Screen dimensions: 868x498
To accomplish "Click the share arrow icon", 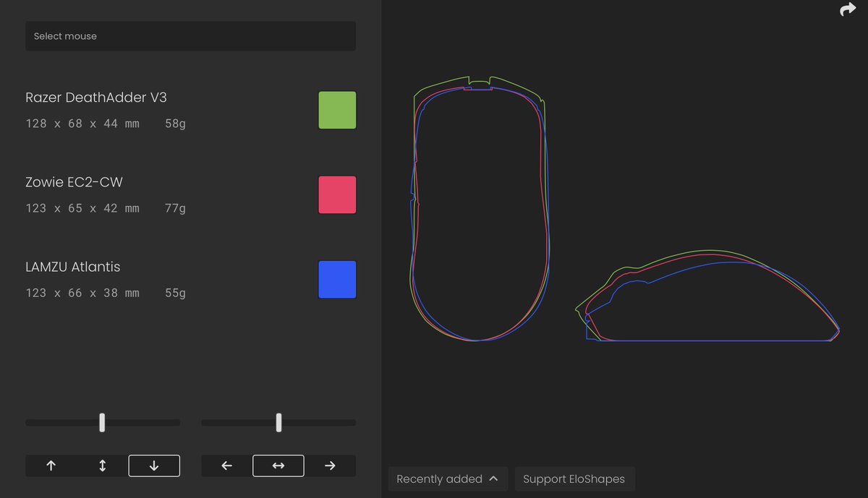I will (848, 10).
